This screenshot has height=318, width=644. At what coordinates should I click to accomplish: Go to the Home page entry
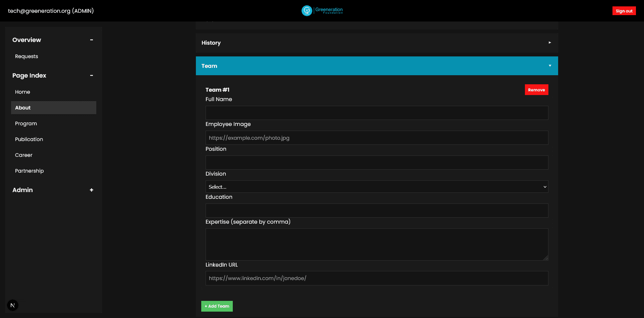pyautogui.click(x=22, y=92)
